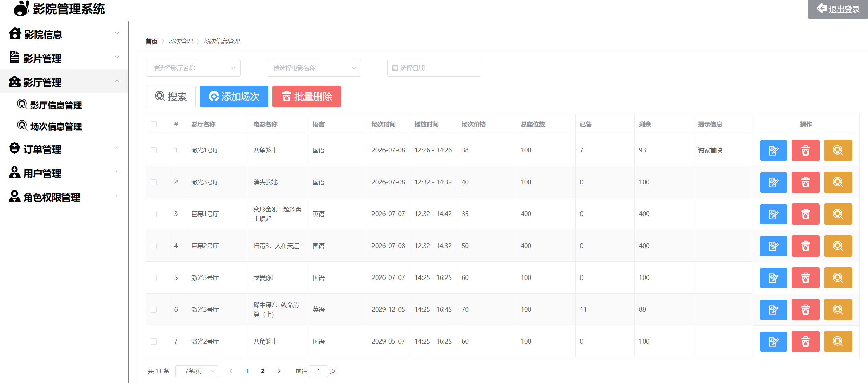
Task: Expand the 用户管理 menu
Action: (x=64, y=172)
